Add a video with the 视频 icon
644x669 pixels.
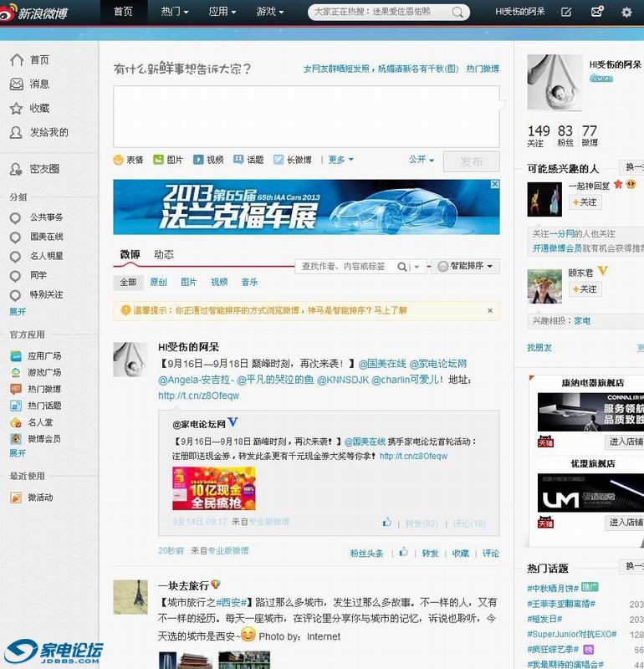pos(199,160)
